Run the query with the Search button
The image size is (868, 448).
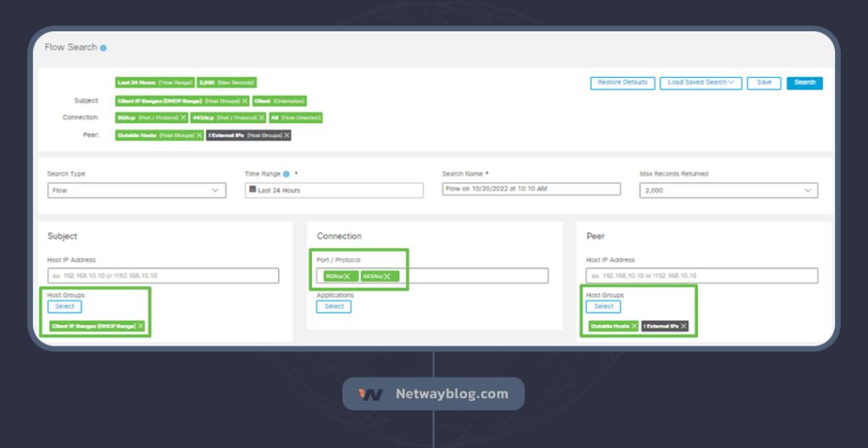(804, 83)
